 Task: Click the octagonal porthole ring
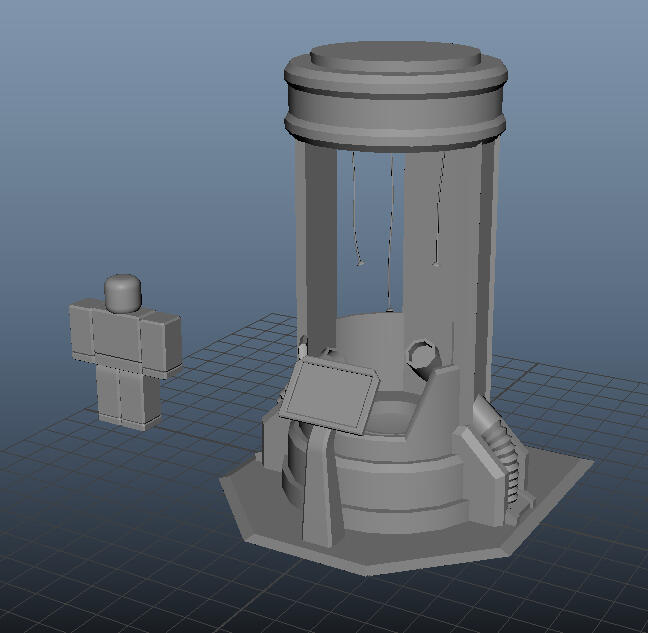423,356
